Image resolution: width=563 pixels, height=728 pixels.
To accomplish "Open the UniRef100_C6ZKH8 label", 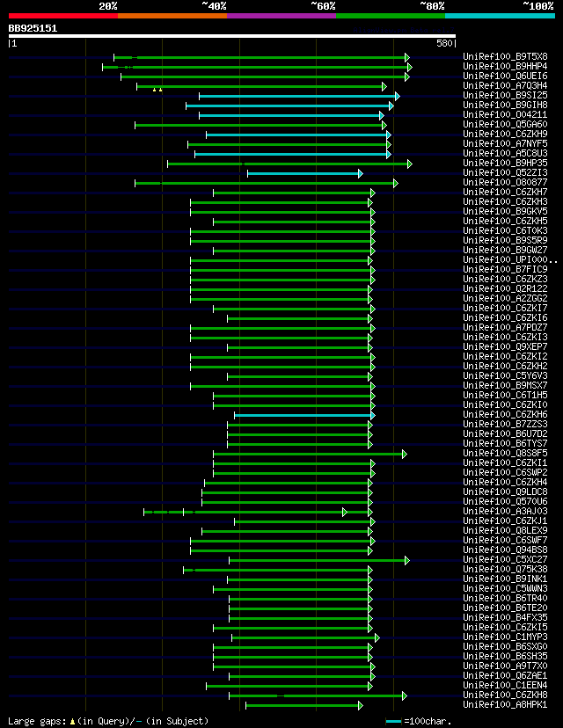I will 505,695.
